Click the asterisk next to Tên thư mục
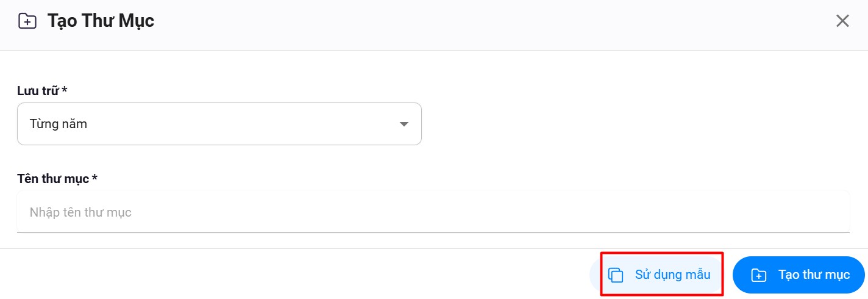 94,178
